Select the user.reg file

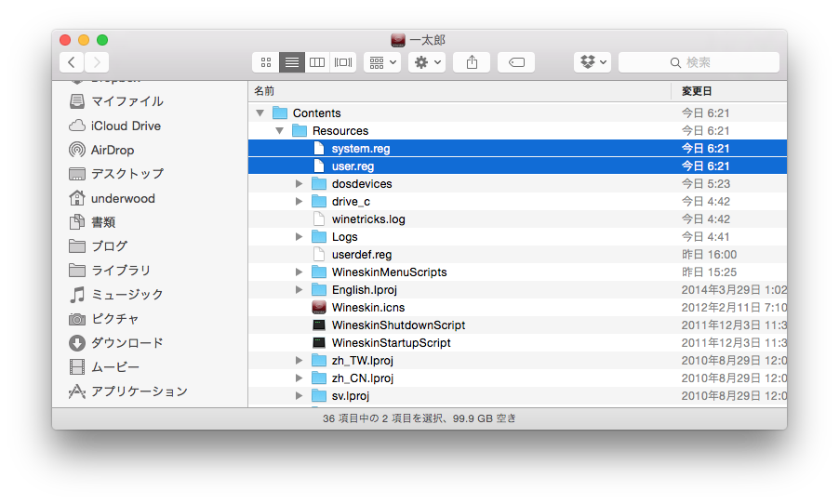click(517, 166)
